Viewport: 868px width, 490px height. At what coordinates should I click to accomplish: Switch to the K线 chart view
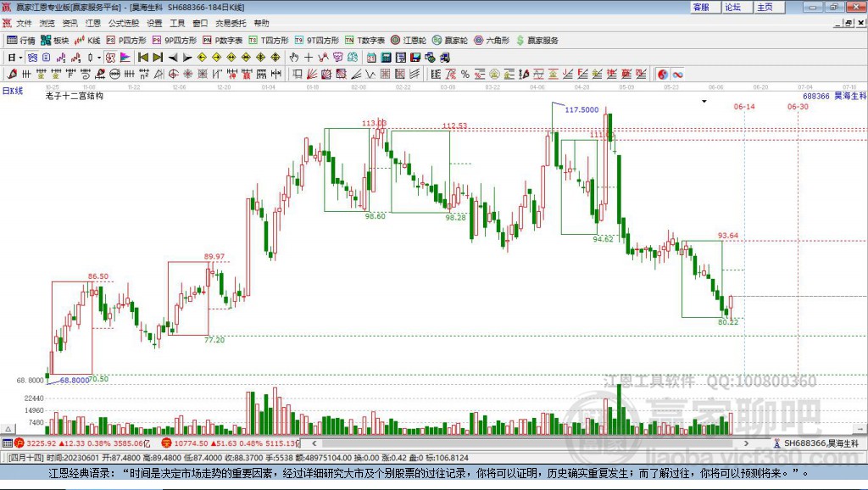click(87, 41)
